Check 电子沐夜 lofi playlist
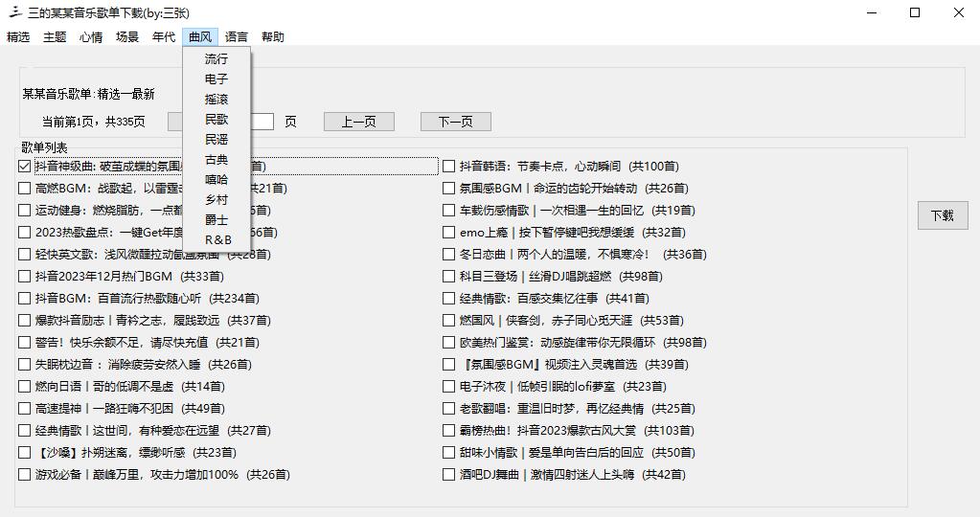This screenshot has height=517, width=980. click(448, 387)
